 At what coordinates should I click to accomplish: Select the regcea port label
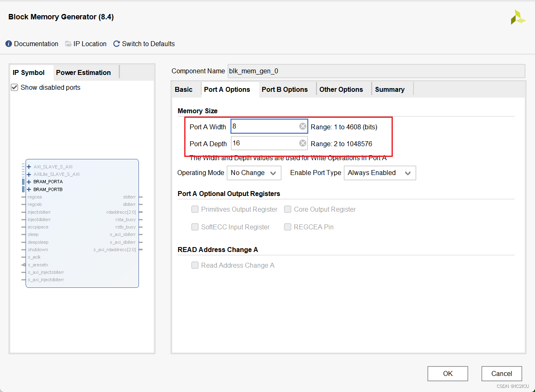pyautogui.click(x=35, y=197)
